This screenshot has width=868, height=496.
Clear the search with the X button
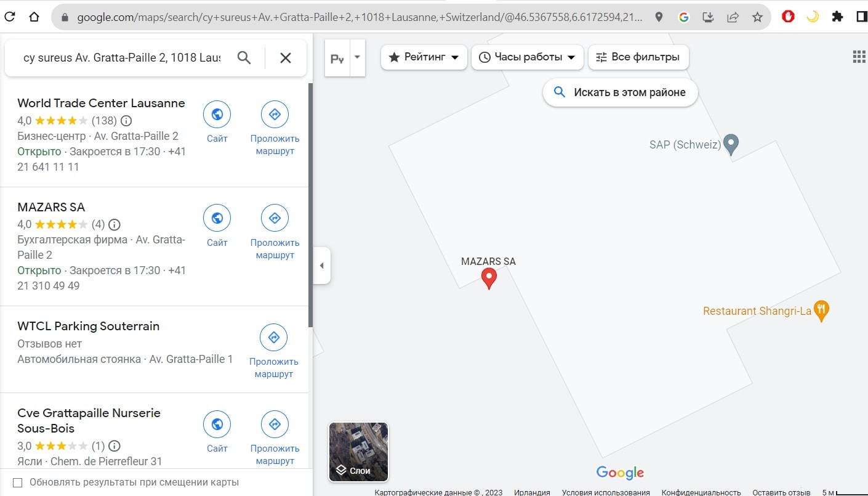(286, 58)
